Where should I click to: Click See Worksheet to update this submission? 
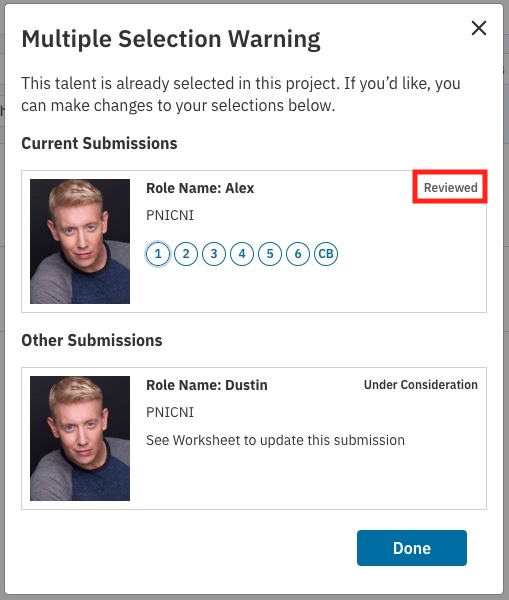(275, 440)
